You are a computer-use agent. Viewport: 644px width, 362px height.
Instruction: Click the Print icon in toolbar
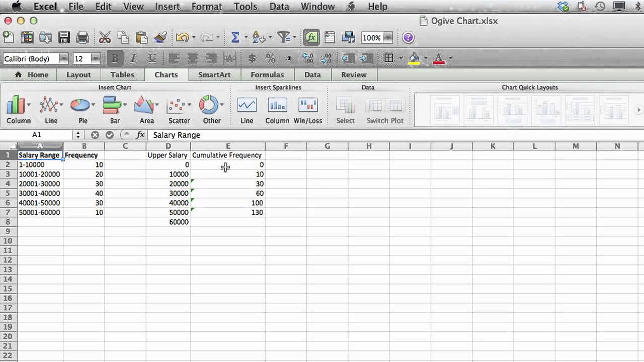[x=83, y=37]
